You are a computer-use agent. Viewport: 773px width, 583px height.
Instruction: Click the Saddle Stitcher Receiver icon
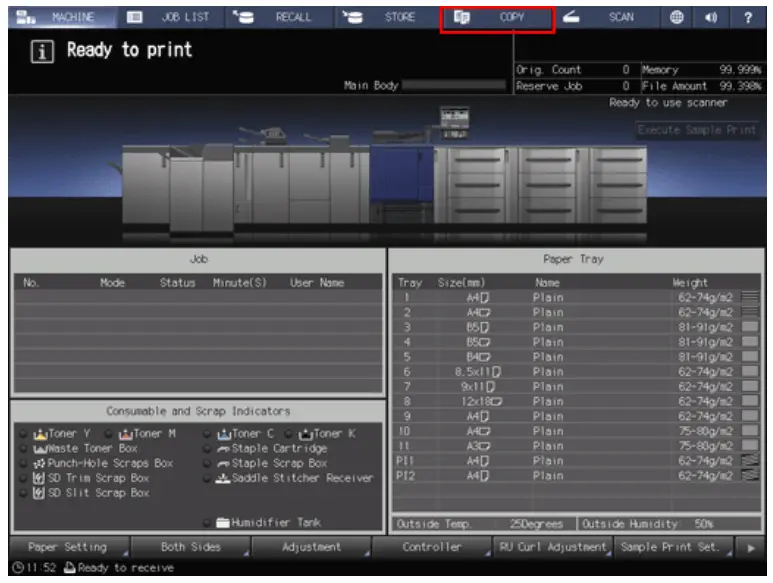[x=222, y=478]
